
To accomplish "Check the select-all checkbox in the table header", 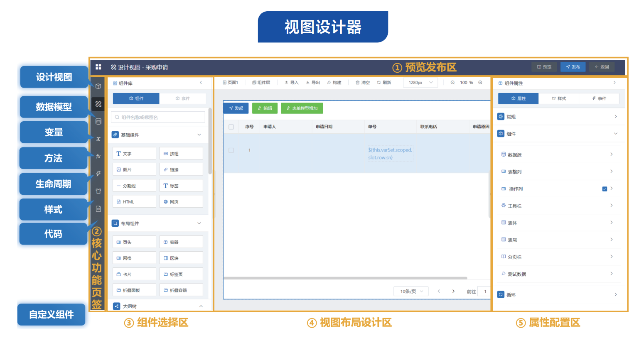I will click(x=231, y=126).
